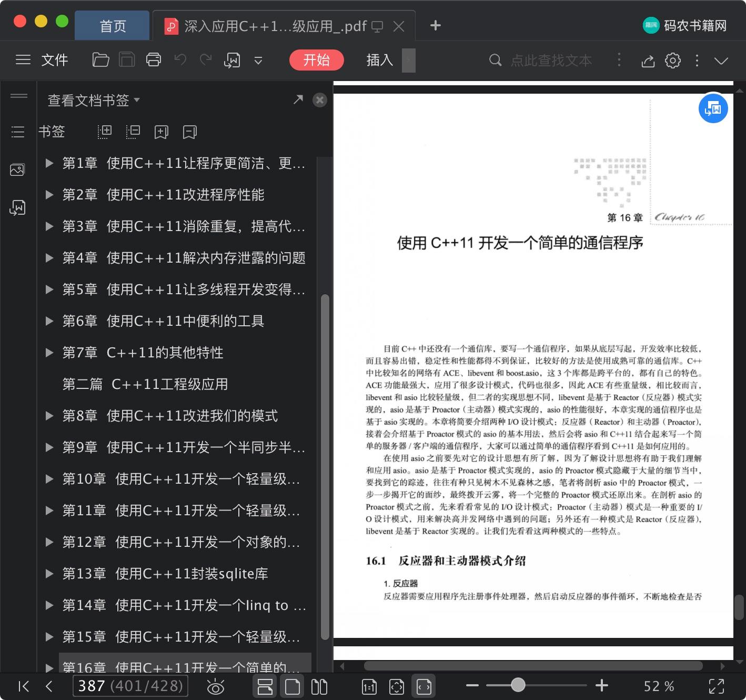Click the 码农书籍网 account label

[695, 26]
